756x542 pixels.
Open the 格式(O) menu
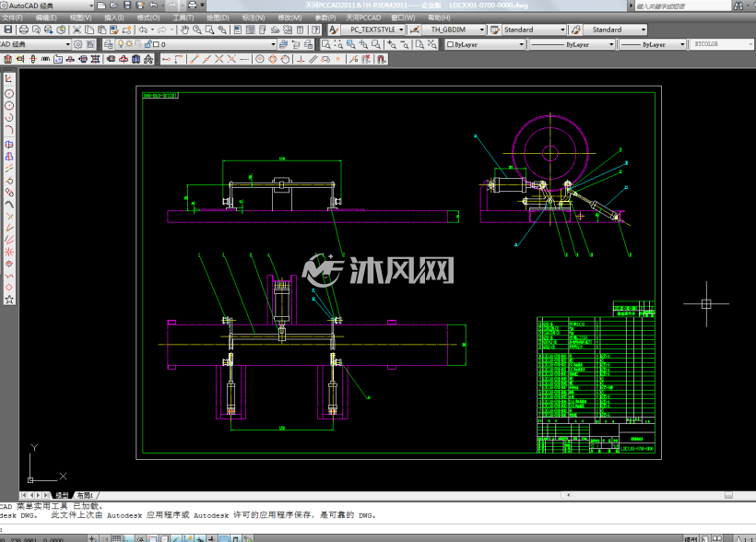(148, 18)
